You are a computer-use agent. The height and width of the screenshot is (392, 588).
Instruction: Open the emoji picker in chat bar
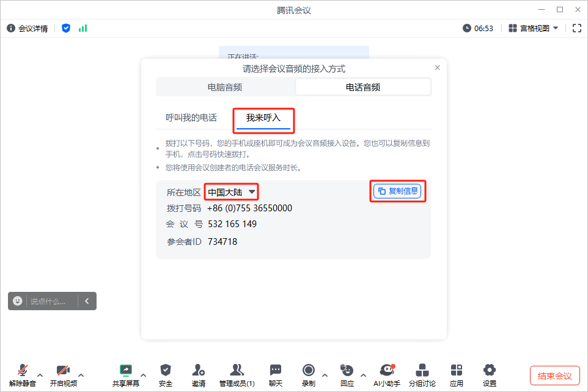coord(18,301)
